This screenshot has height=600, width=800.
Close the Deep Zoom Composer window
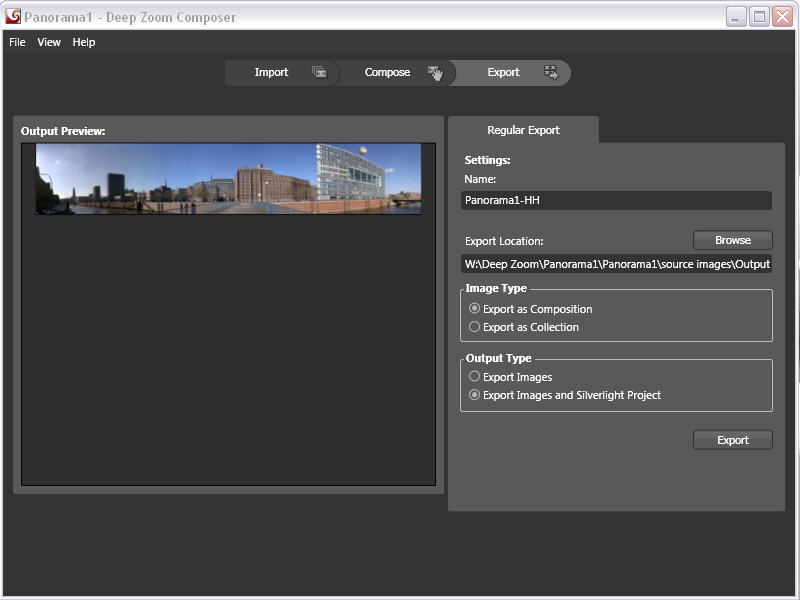click(x=781, y=16)
